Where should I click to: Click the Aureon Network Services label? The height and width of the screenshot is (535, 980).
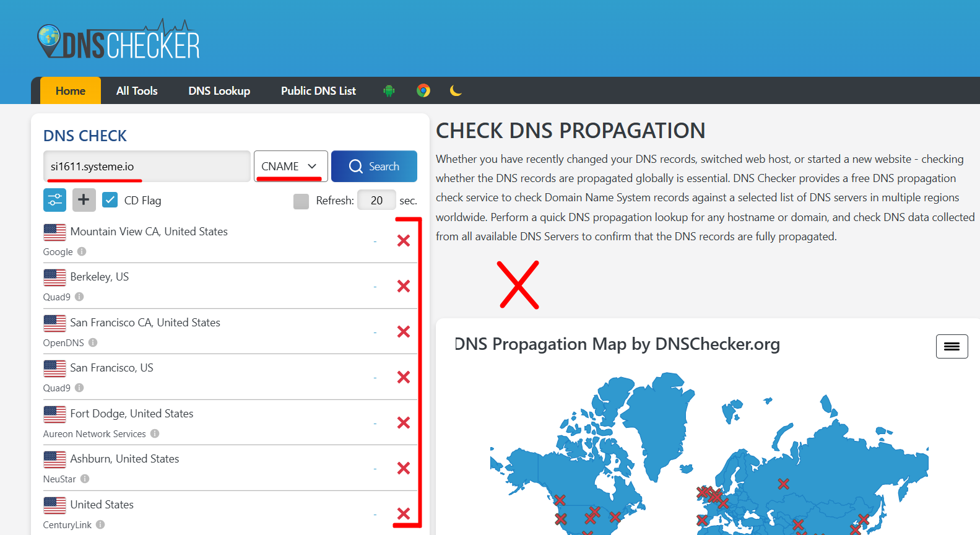tap(94, 434)
